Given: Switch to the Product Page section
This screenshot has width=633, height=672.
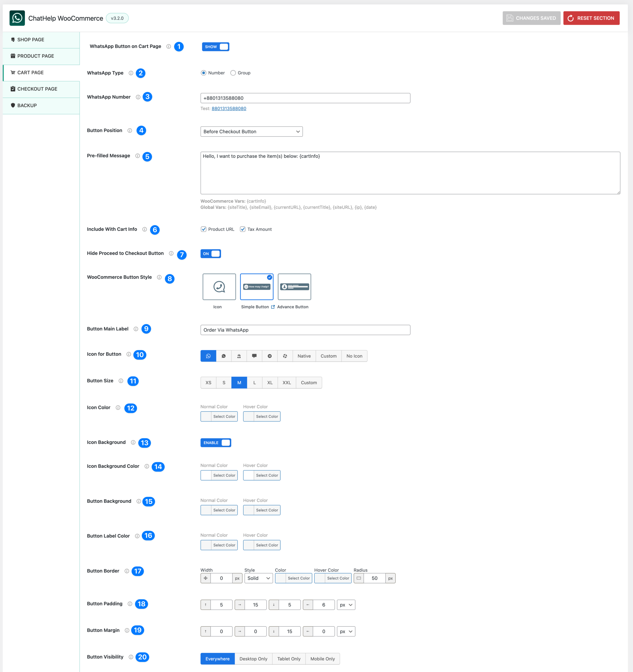Looking at the screenshot, I should (35, 56).
